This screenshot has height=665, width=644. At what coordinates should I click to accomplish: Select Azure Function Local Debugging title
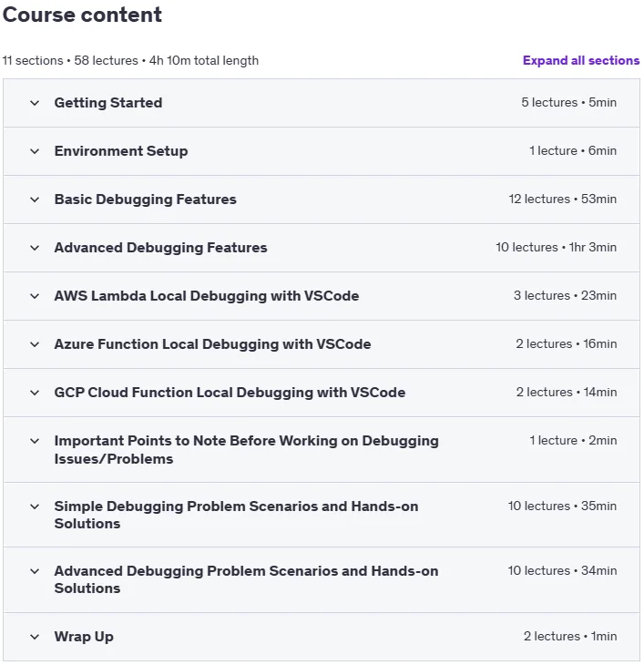[x=212, y=344]
